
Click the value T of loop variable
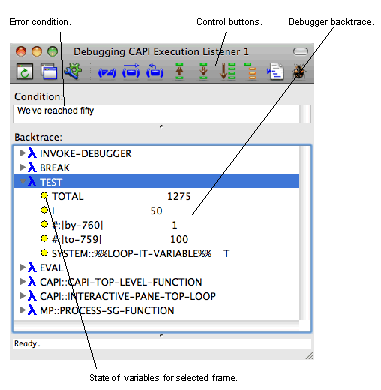[x=226, y=253]
